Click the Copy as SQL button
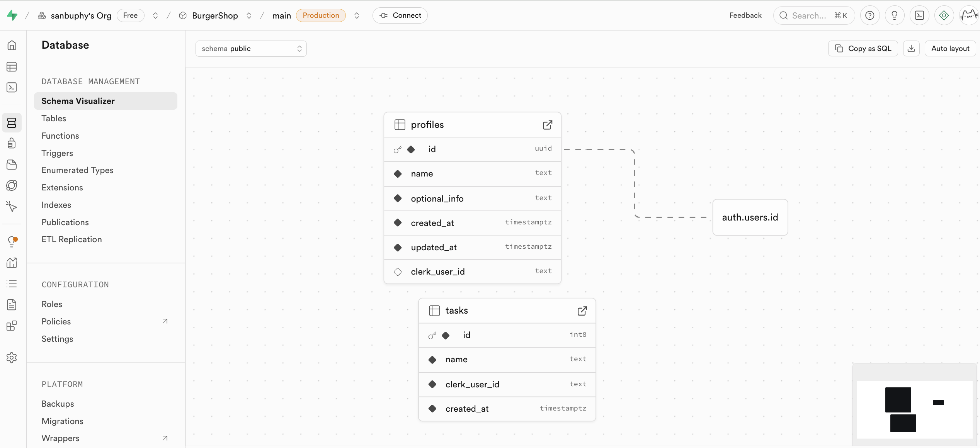The width and height of the screenshot is (980, 448). [x=863, y=49]
